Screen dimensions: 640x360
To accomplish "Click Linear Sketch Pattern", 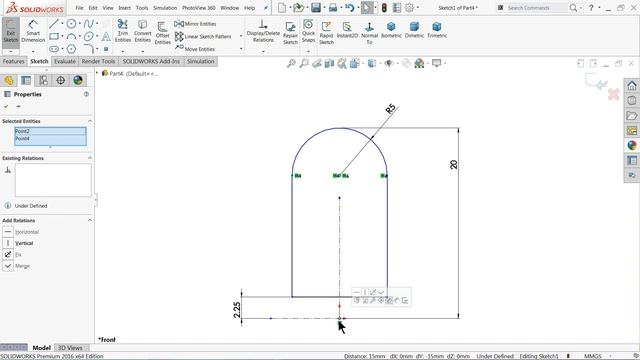I will (x=203, y=36).
